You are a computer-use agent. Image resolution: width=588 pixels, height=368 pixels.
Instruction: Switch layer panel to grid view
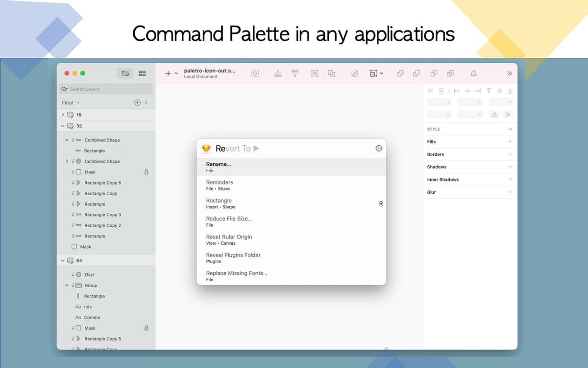[x=142, y=73]
